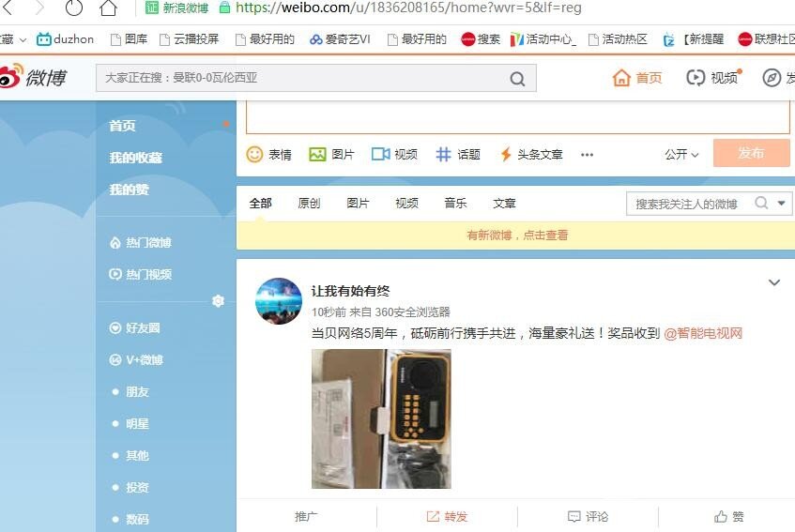Open 热门微博 in sidebar

[x=141, y=243]
